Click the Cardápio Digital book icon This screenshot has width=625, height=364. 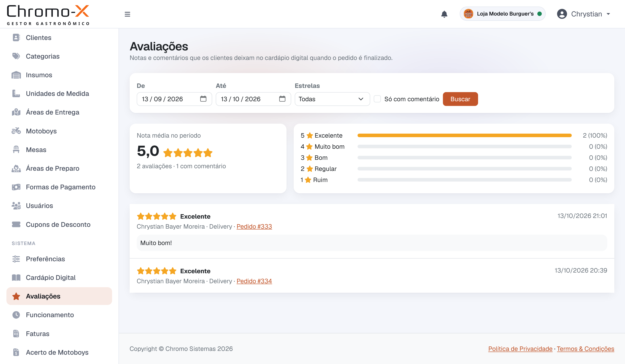(16, 277)
